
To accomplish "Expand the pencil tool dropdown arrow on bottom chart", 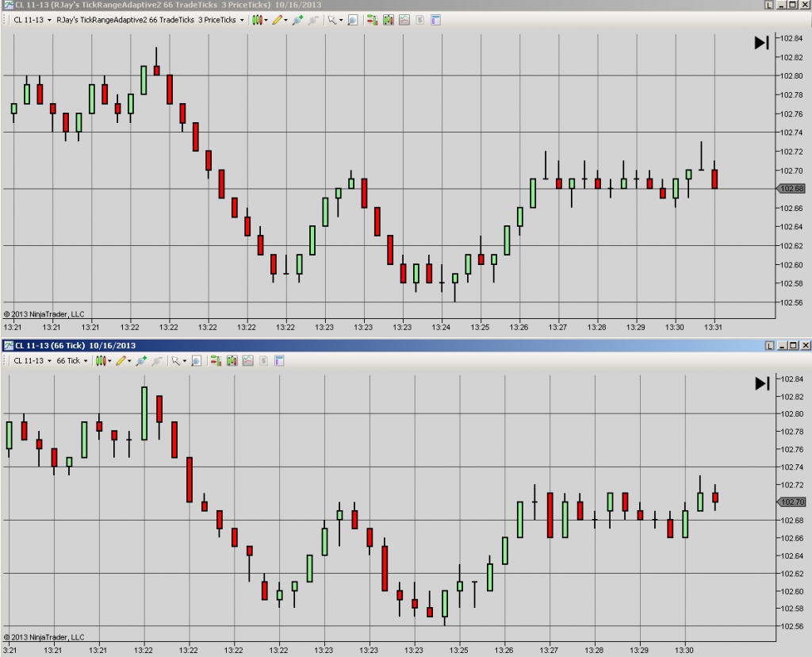I will click(x=130, y=361).
